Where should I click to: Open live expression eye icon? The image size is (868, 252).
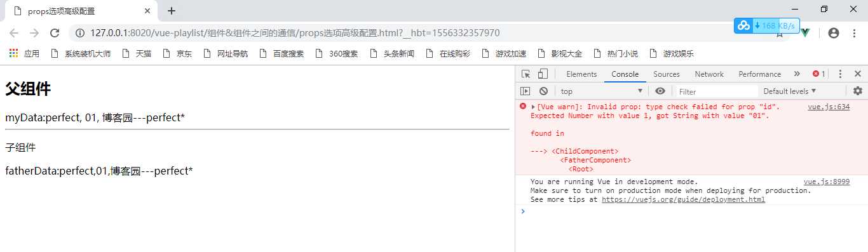(660, 91)
